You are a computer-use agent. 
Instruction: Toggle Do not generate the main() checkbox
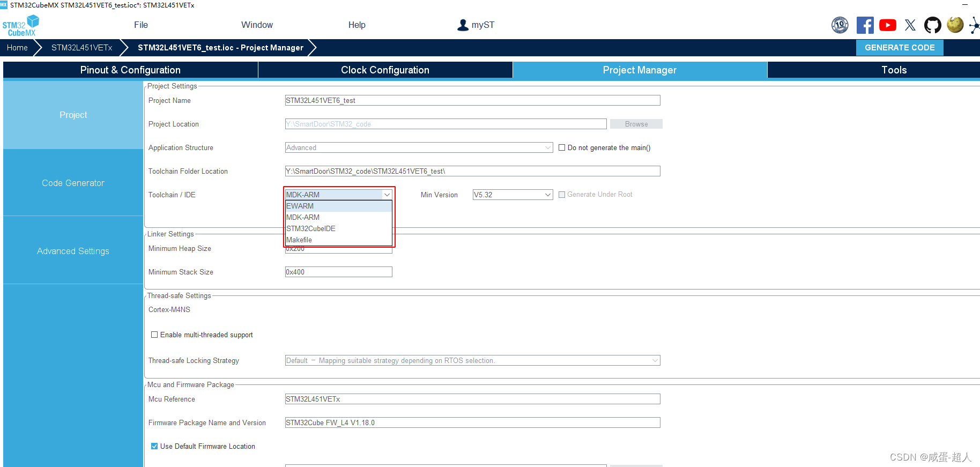tap(562, 147)
